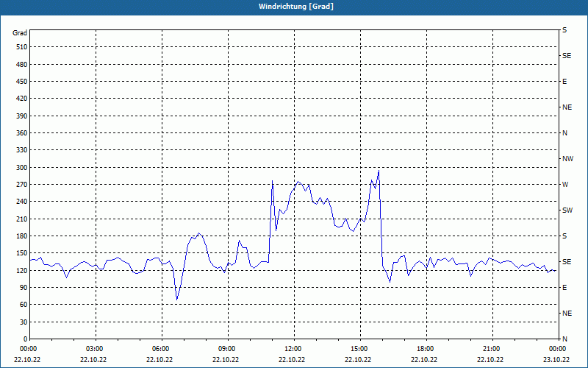The width and height of the screenshot is (588, 368).
Task: Select the W compass label
Action: 565,185
